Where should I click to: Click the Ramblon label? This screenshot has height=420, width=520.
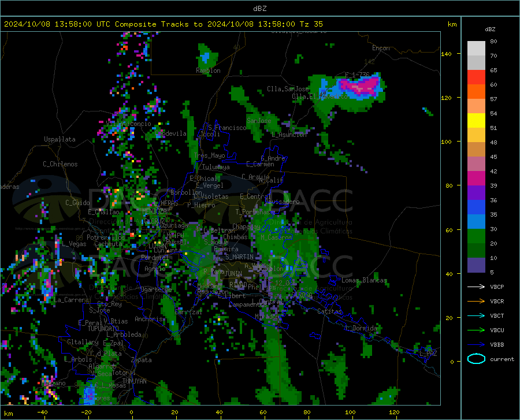[208, 70]
